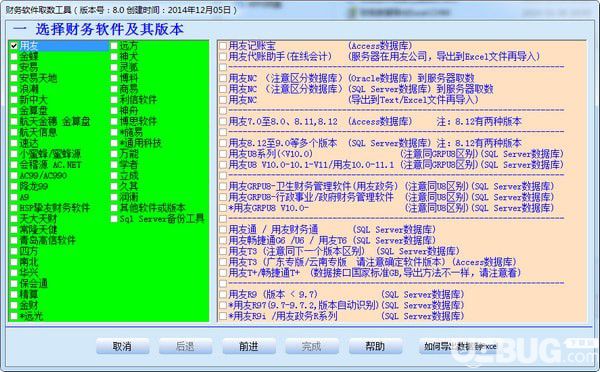600x372 pixels.
Task: Choose 用友NC SQL Server数据库 version
Action: click(x=223, y=89)
